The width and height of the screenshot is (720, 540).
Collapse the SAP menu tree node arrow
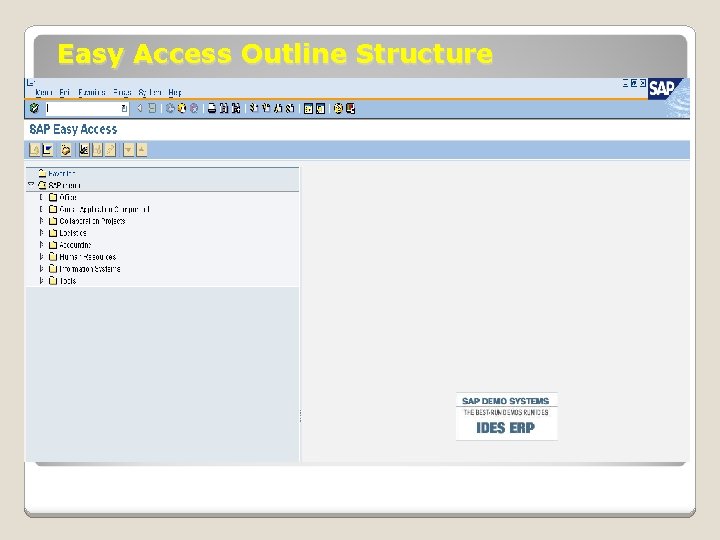[31, 185]
